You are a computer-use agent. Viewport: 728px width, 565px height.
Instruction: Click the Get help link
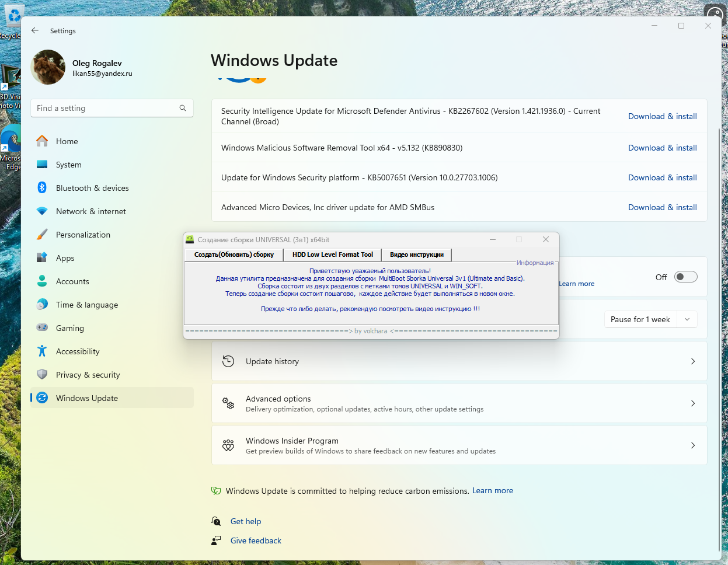coord(246,521)
